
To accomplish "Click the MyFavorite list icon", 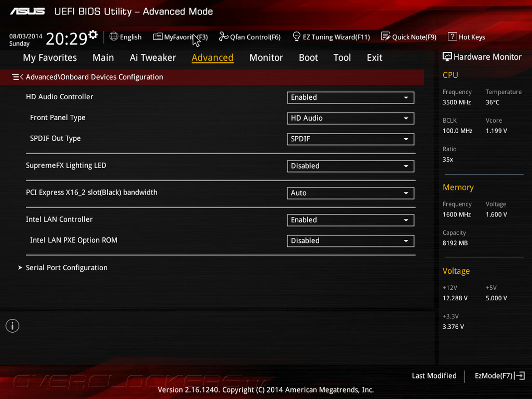I will coord(158,36).
